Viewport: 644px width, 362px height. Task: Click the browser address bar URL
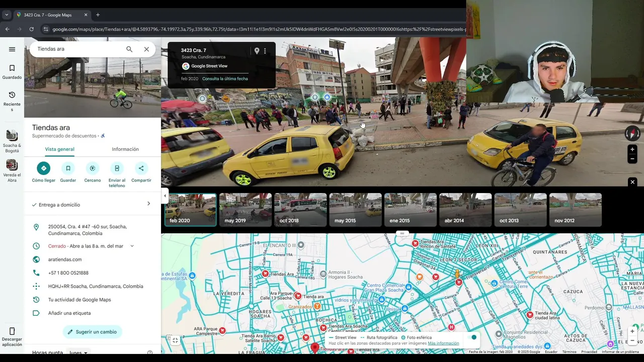[259, 29]
